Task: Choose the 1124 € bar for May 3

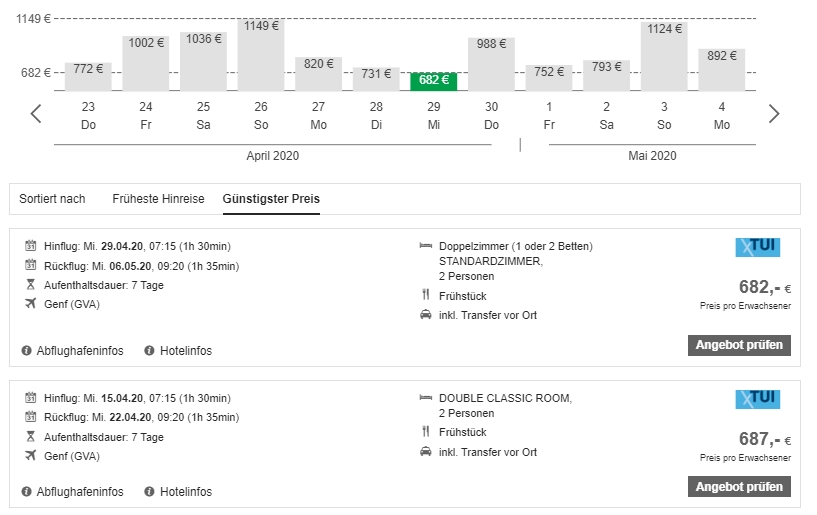Action: pos(664,57)
